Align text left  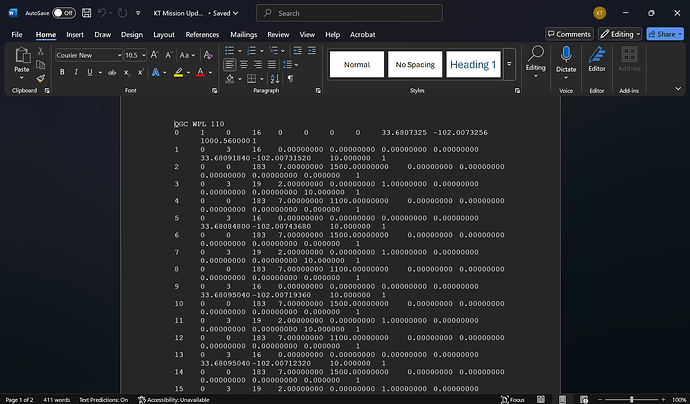point(229,65)
